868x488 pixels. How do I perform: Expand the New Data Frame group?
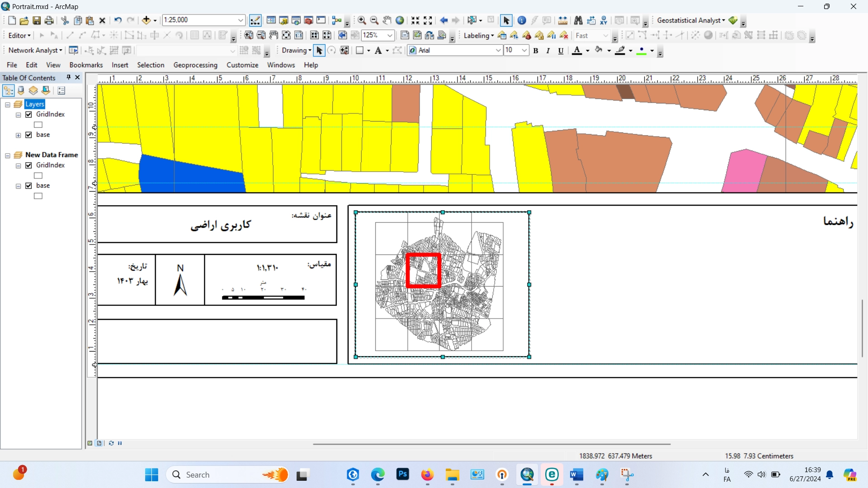coord(8,155)
